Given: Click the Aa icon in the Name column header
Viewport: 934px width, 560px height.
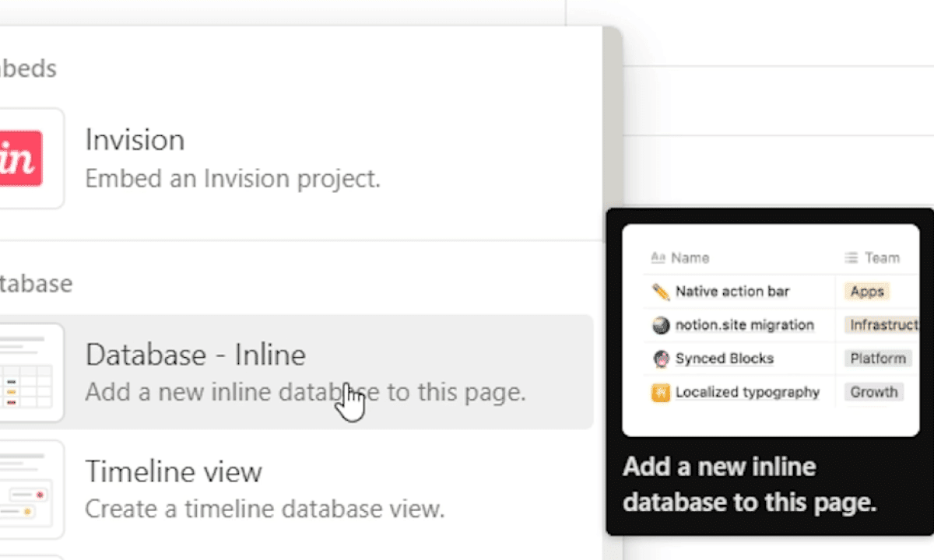Looking at the screenshot, I should (658, 257).
